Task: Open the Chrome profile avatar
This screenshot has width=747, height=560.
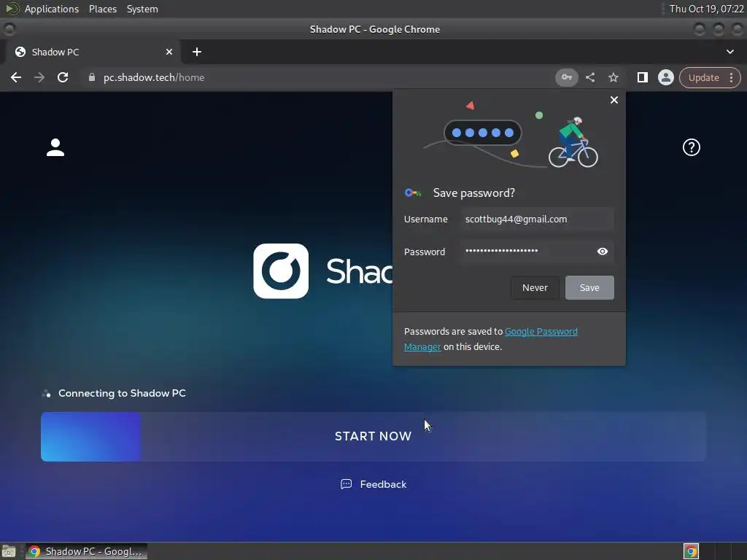Action: [665, 77]
